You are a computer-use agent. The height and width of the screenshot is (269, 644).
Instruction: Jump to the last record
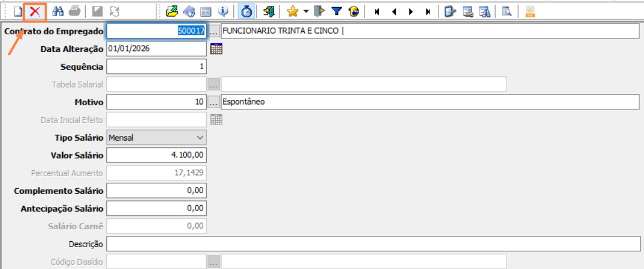tap(427, 11)
